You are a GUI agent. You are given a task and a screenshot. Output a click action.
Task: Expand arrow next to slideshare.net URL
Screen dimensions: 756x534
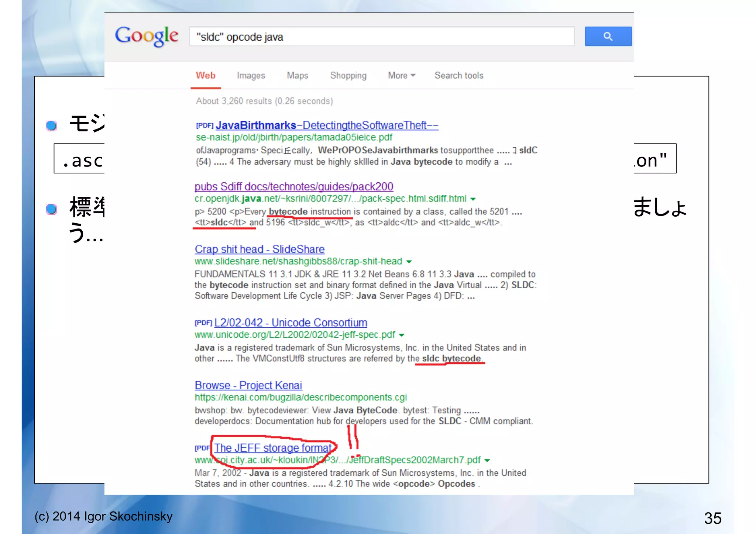[409, 262]
